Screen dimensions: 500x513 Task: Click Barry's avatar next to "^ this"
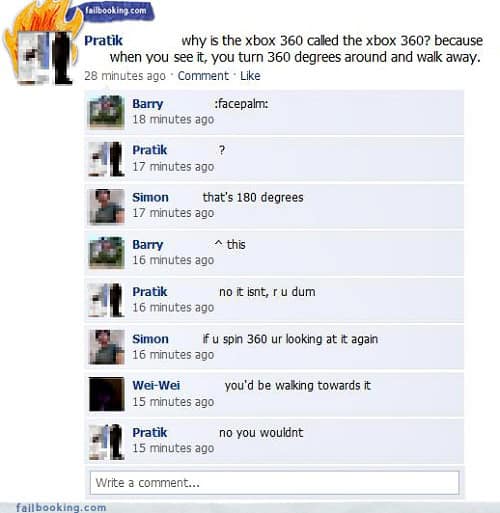point(106,252)
